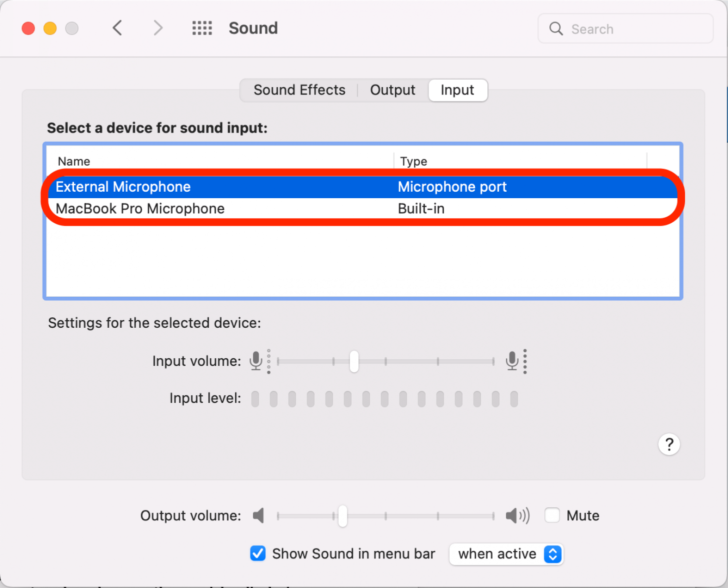The width and height of the screenshot is (728, 588).
Task: Click the back navigation arrow
Action: pos(117,28)
